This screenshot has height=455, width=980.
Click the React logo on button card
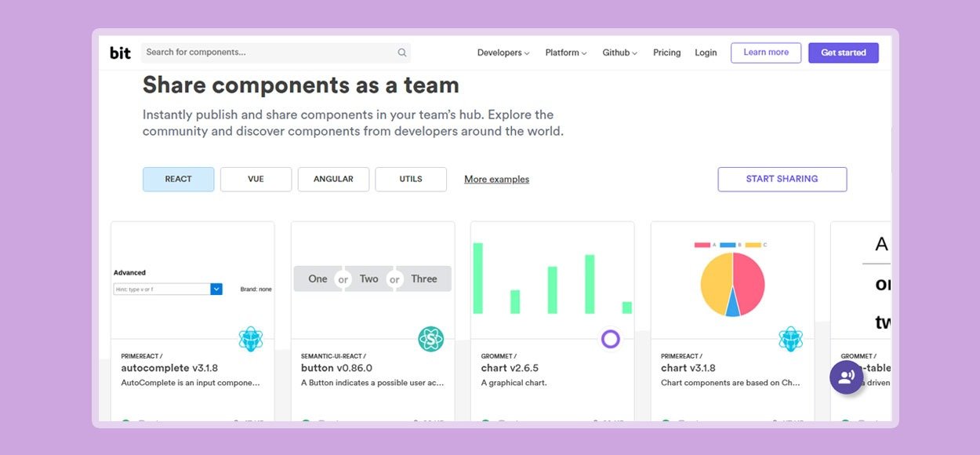[430, 339]
